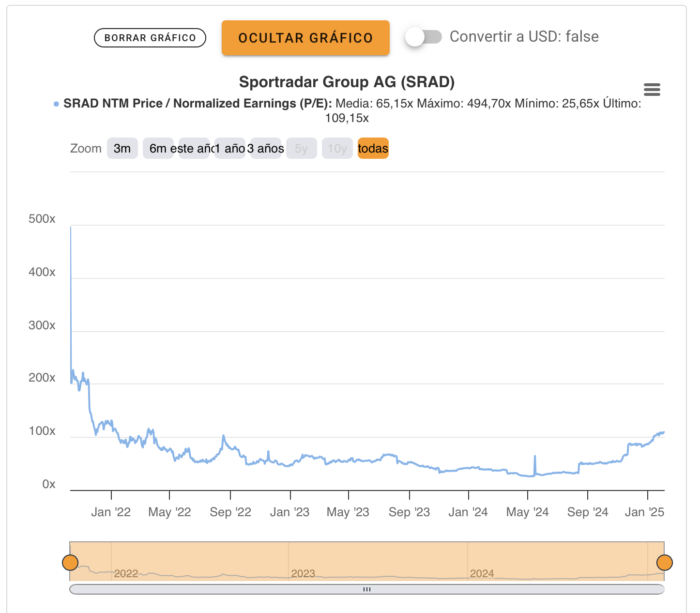Click the Sportradar Group AG (SRAD) title
Viewport: 700px width, 613px height.
point(347,82)
